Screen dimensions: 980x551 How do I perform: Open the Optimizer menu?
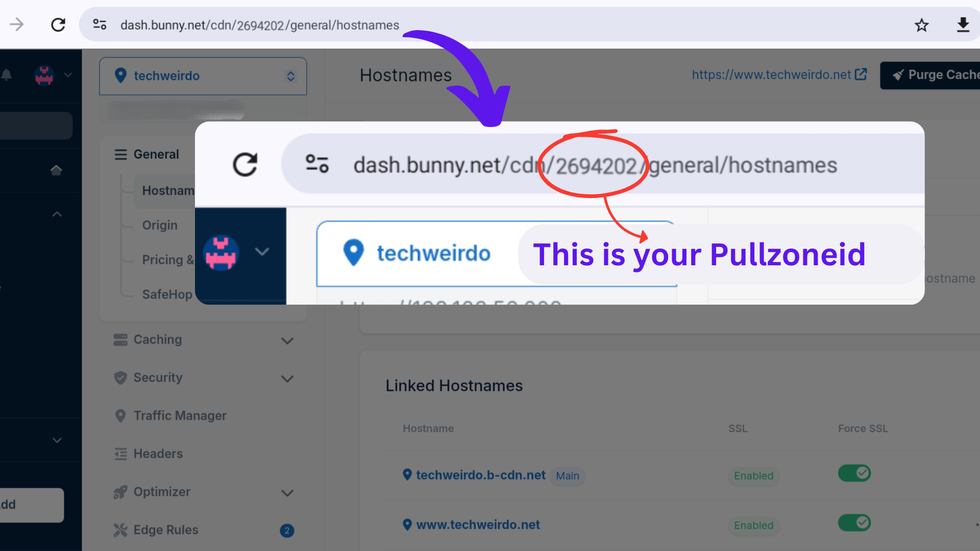(x=162, y=492)
